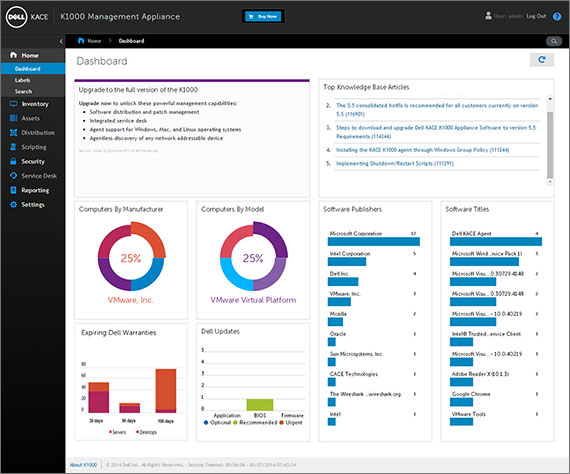Click the Dell Inc. publisher bar
Image resolution: width=570 pixels, height=474 pixels.
pyautogui.click(x=343, y=282)
